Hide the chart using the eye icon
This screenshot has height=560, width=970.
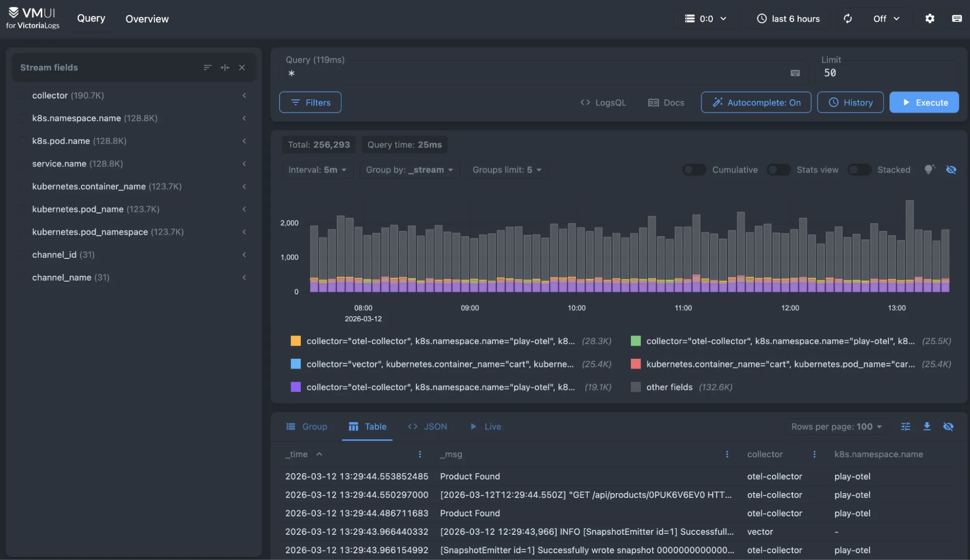click(x=951, y=169)
